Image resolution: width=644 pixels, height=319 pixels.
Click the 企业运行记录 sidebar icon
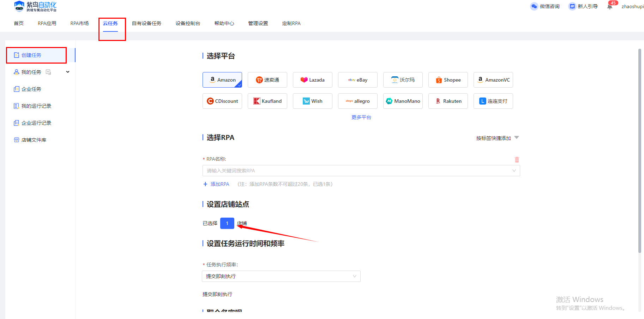click(x=17, y=123)
